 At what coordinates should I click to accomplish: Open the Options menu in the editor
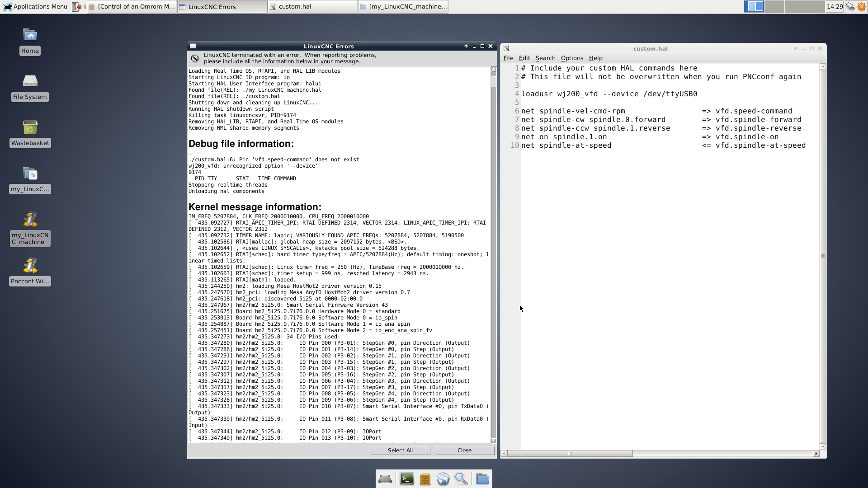572,58
